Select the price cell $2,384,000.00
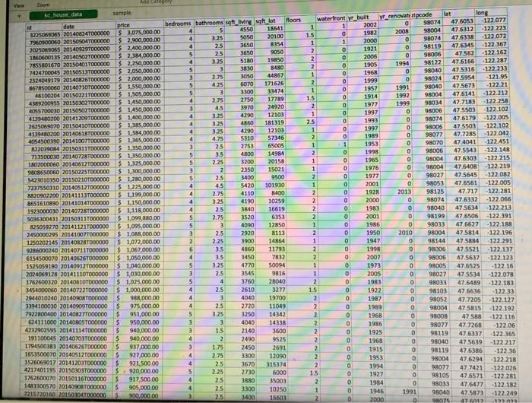This screenshot has width=532, height=403. [139, 56]
